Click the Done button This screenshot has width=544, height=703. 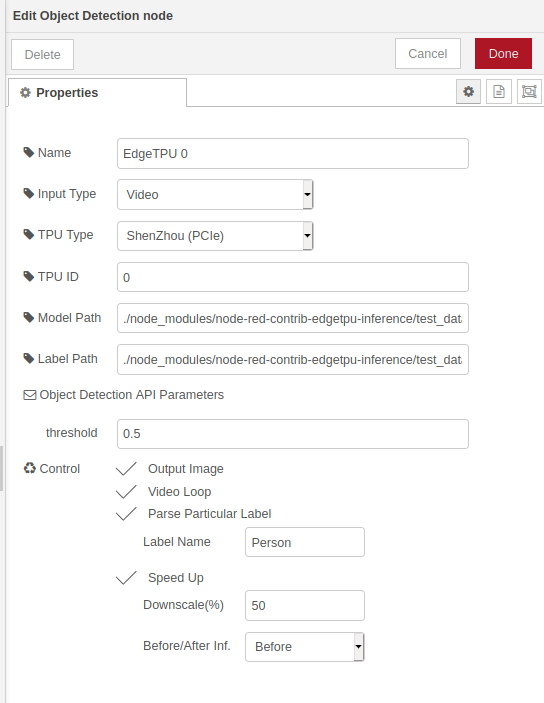coord(503,53)
